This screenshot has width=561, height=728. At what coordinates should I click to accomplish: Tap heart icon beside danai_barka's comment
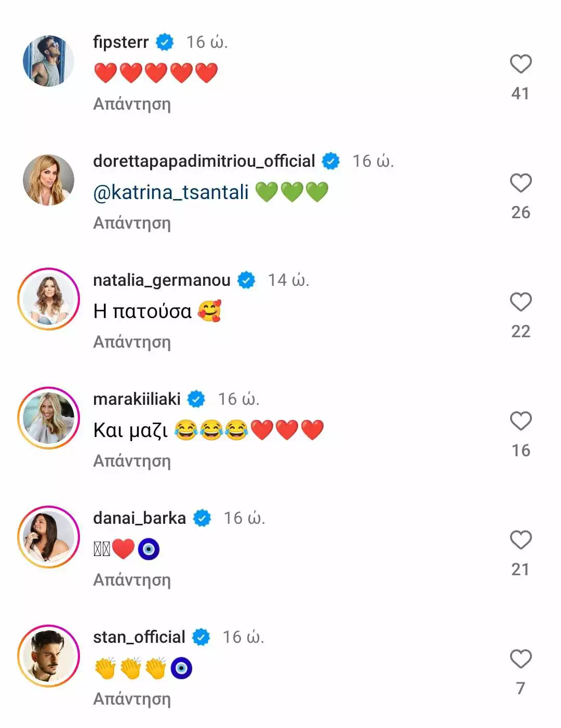click(520, 540)
